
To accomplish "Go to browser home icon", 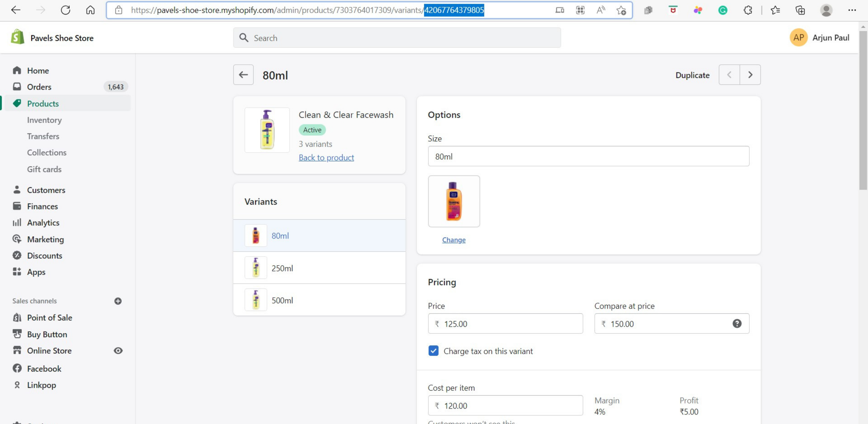I will click(x=90, y=10).
